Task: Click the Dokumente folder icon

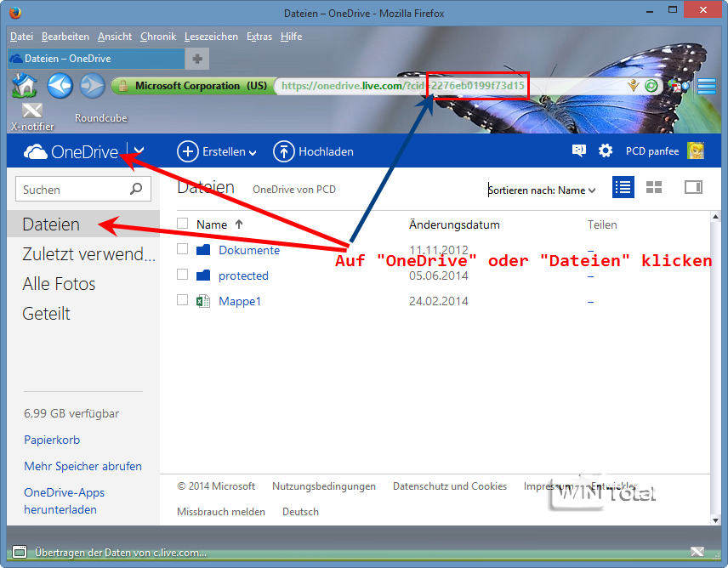Action: [203, 250]
